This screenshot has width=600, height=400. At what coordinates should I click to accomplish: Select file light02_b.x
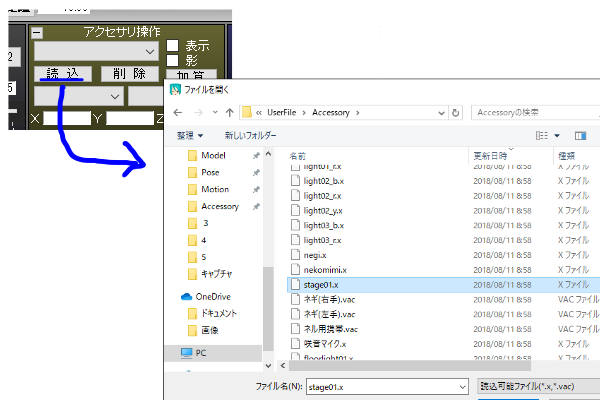(x=323, y=181)
